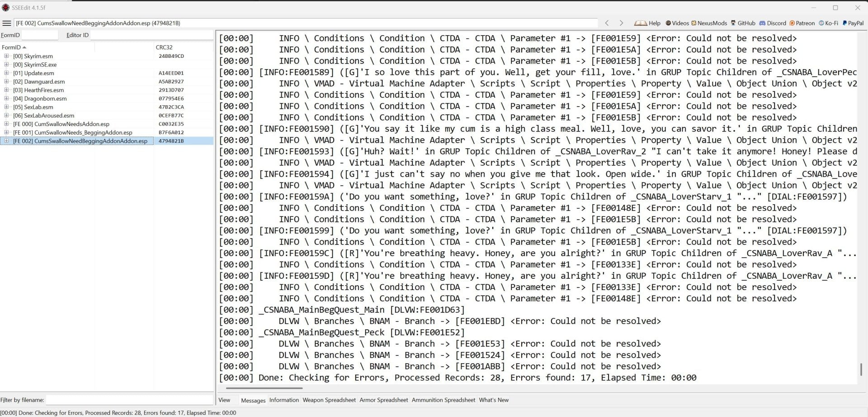Open the What's New tab
Screen dimensions: 868x417
tap(494, 400)
